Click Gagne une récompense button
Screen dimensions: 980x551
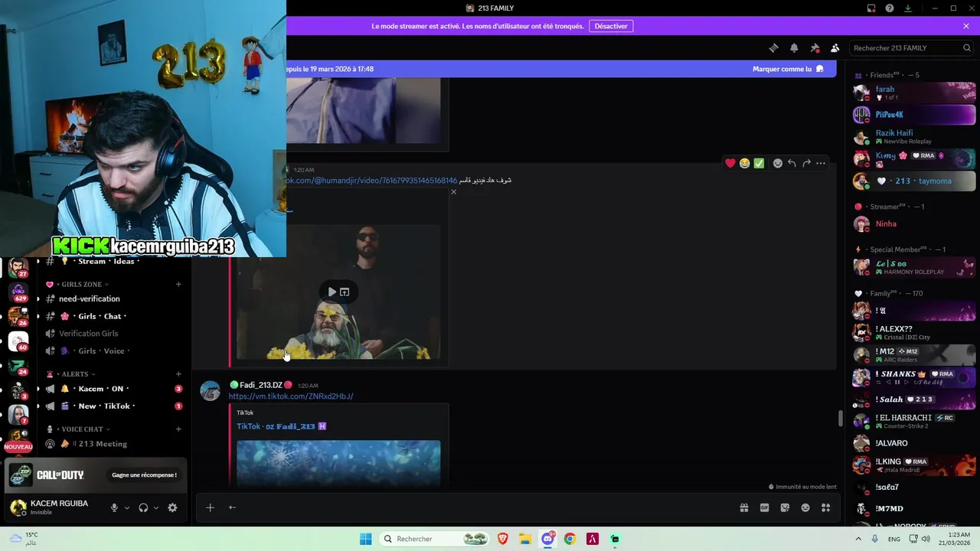(144, 475)
